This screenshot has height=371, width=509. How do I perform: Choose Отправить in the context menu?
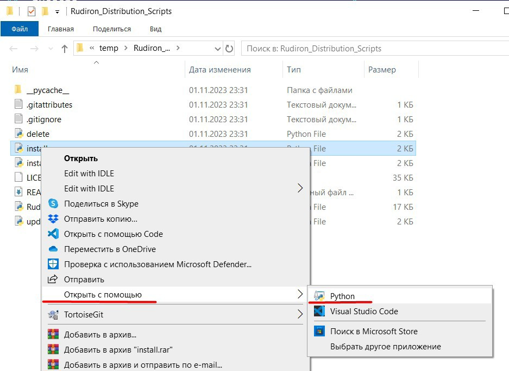[84, 280]
